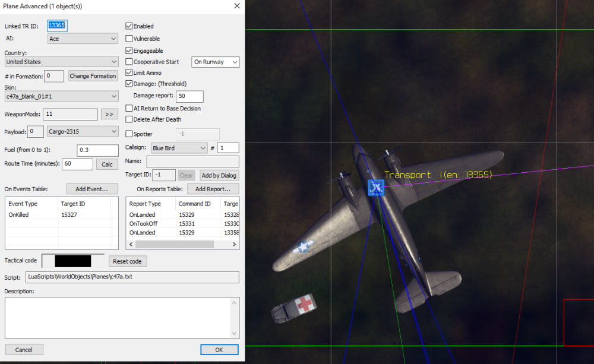Open the On Runway start dropdown
Viewport: 594px width, 364px height.
pos(216,62)
